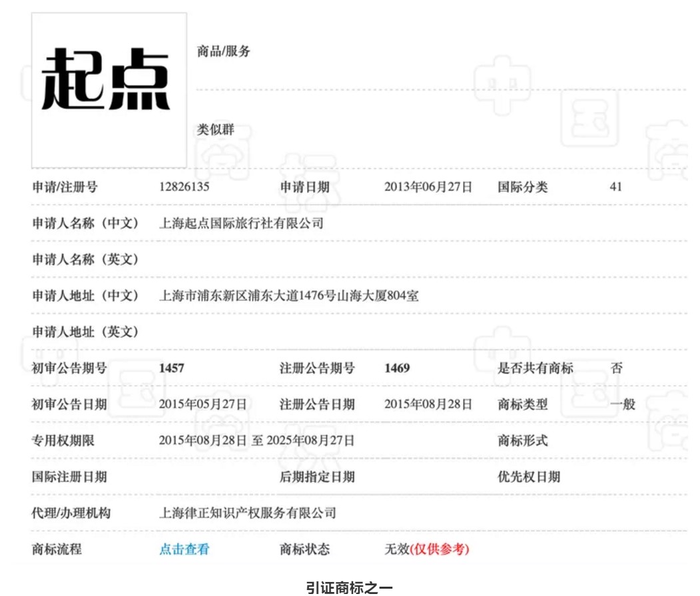Click preliminary announcement issue number 1457
700x596 pixels.
171,368
